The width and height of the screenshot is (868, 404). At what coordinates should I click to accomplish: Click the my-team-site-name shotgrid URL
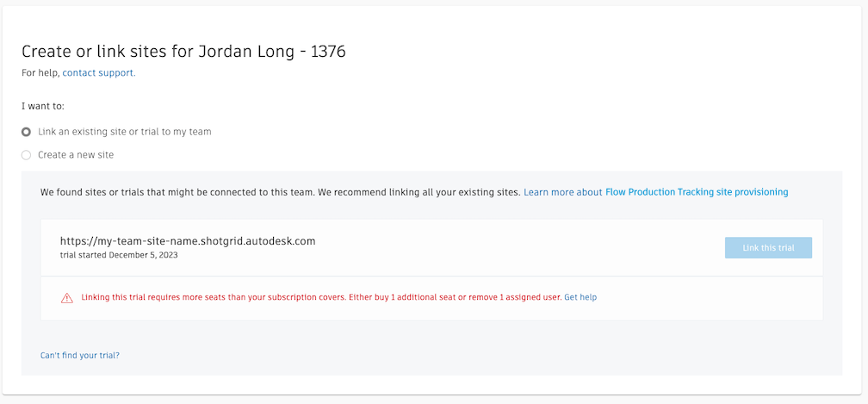click(x=188, y=241)
